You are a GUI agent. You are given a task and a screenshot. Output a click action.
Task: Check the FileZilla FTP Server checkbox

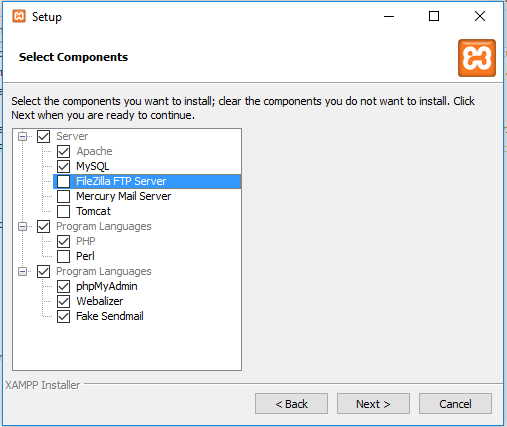click(63, 181)
